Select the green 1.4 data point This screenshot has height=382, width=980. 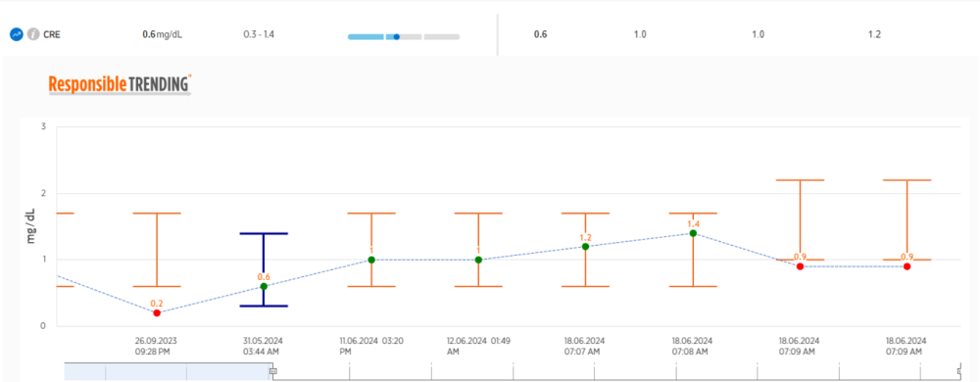click(x=693, y=233)
